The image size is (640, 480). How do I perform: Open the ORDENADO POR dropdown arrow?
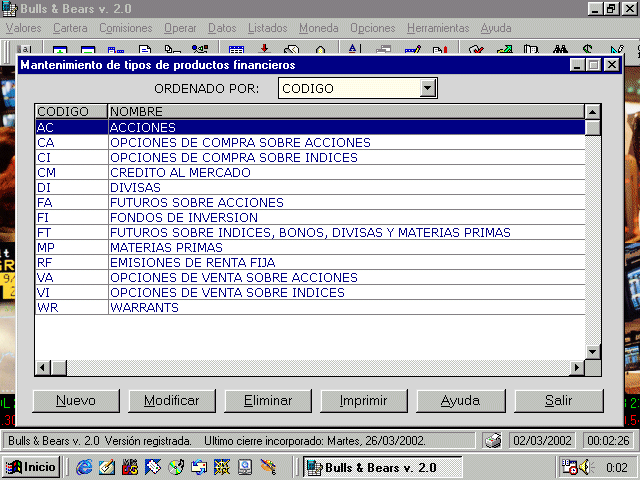click(x=428, y=88)
